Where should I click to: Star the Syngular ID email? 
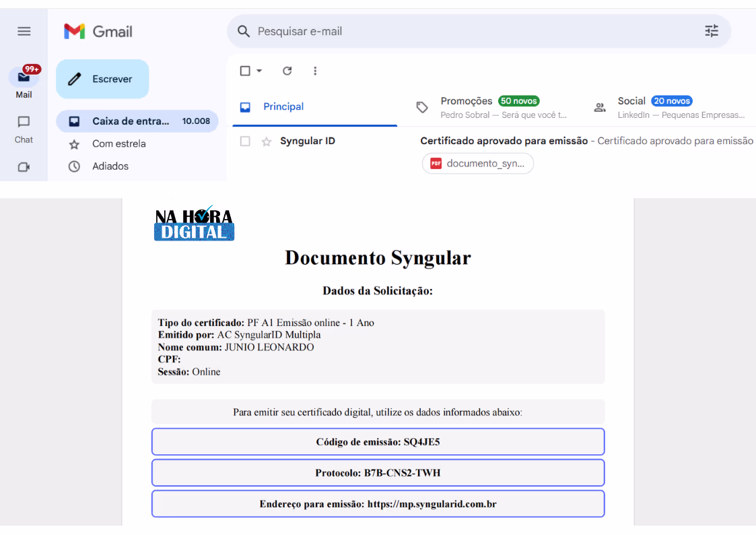pyautogui.click(x=267, y=141)
